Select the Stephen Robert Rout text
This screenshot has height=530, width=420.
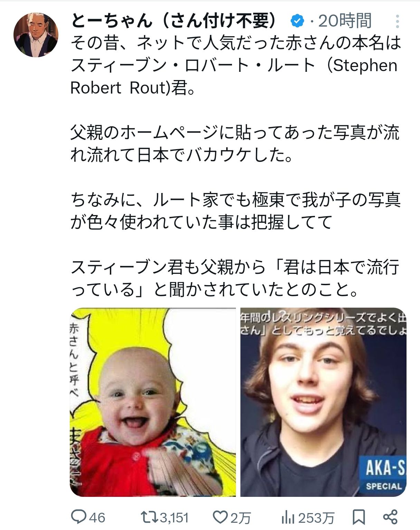(x=234, y=77)
